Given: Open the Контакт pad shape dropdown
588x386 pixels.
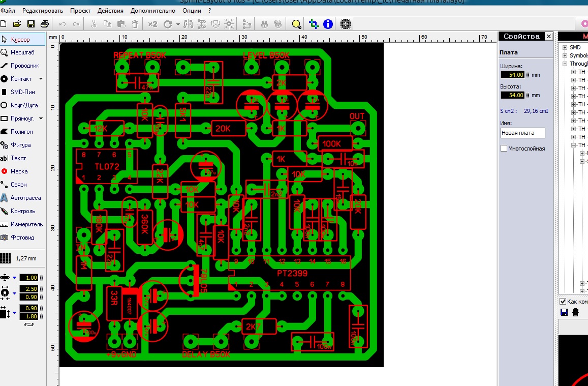Looking at the screenshot, I should (41, 79).
